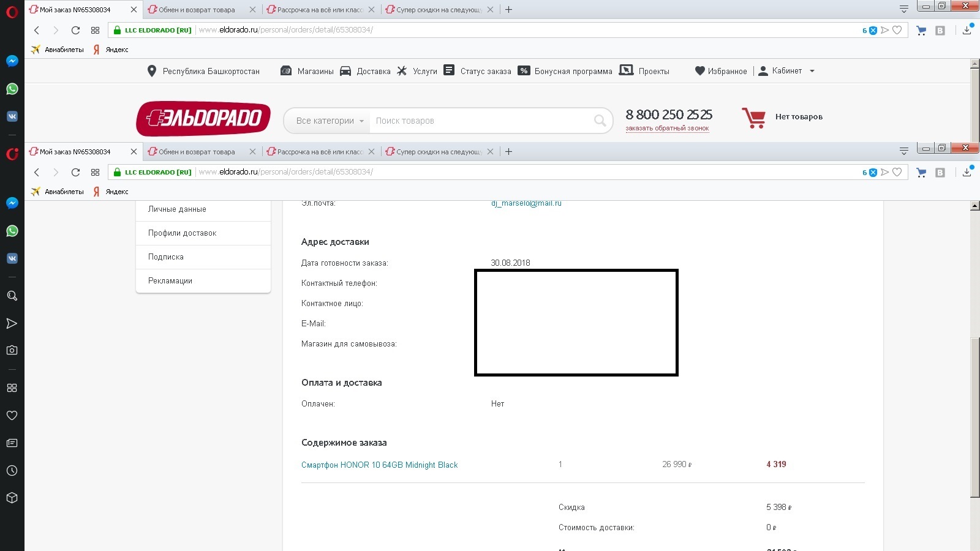Screen dimensions: 980x551
Task: Open a new tab in lower tab strip
Action: (508, 152)
